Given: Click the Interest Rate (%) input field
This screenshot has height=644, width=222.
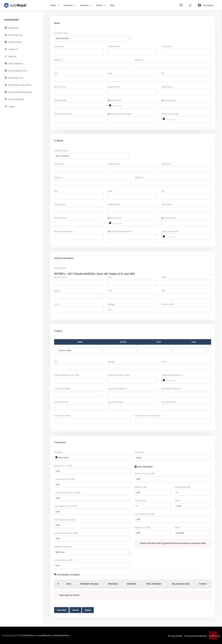Looking at the screenshot, I should (x=193, y=493).
